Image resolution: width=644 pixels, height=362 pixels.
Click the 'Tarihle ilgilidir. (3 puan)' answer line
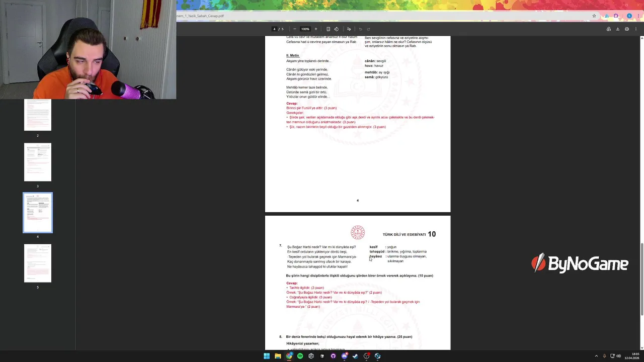tap(306, 288)
